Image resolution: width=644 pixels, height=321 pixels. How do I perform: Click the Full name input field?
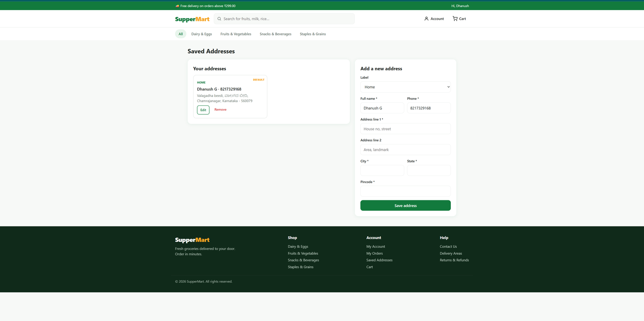coord(382,108)
